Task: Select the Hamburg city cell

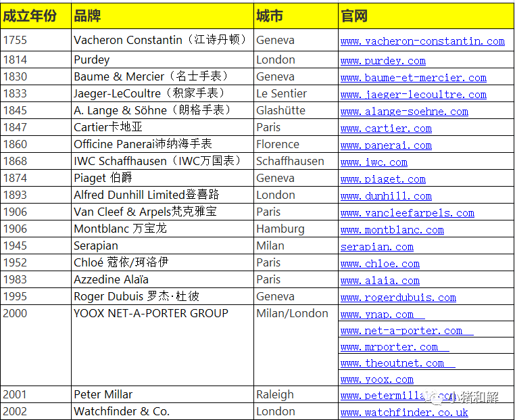Action: [296, 229]
